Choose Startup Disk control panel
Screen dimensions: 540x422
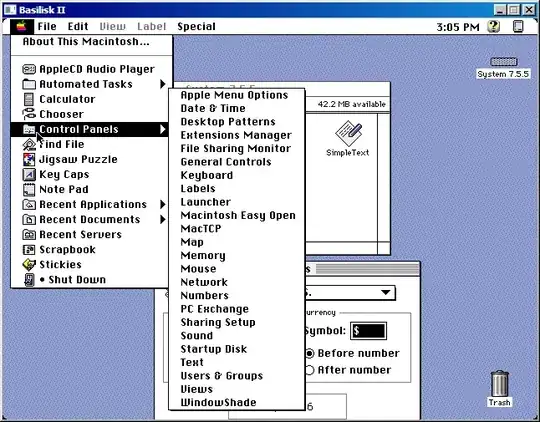237,349
